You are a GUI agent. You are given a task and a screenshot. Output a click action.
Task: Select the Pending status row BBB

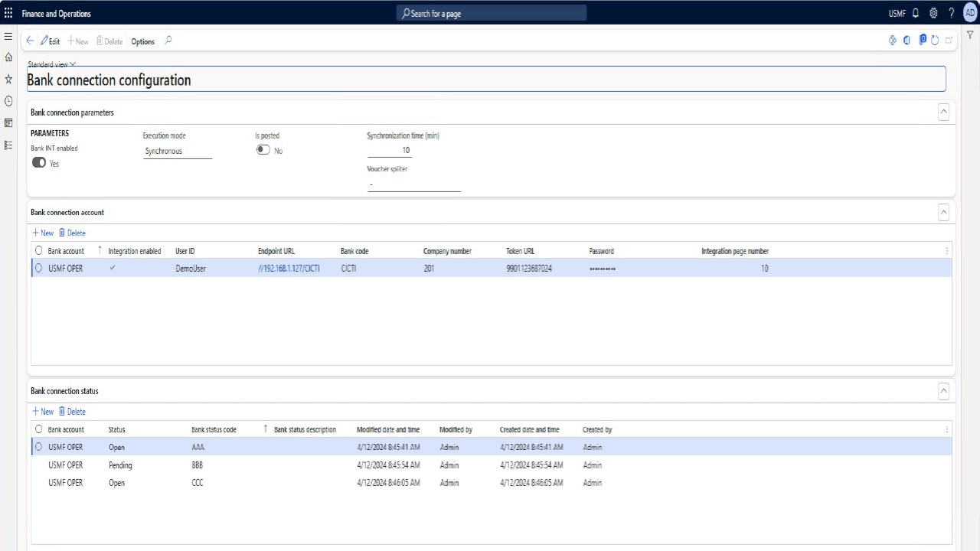[491, 465]
